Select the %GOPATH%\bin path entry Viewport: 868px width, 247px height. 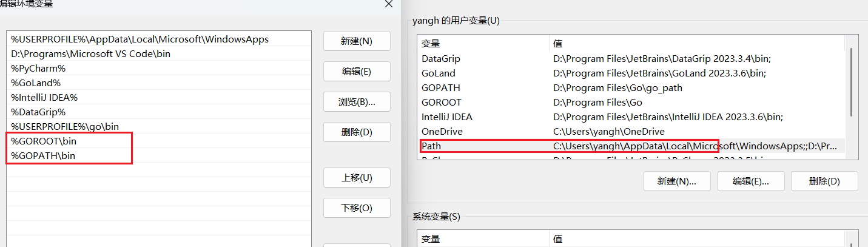point(43,156)
